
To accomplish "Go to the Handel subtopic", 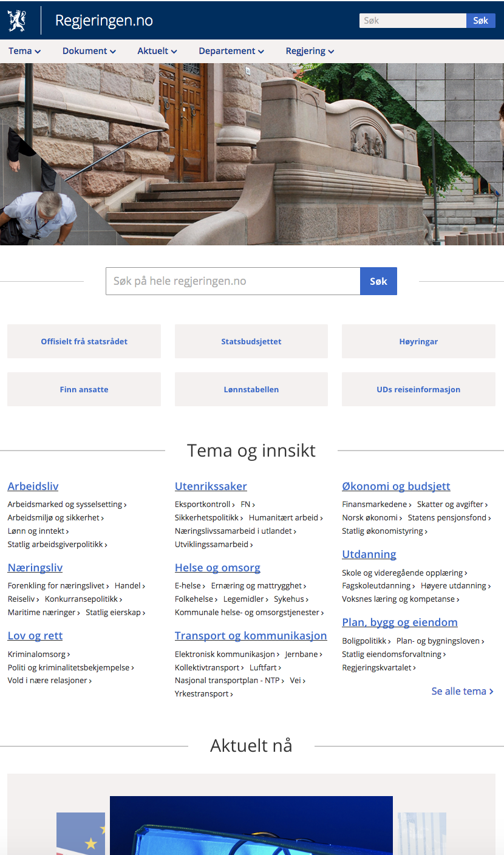I will pyautogui.click(x=131, y=586).
